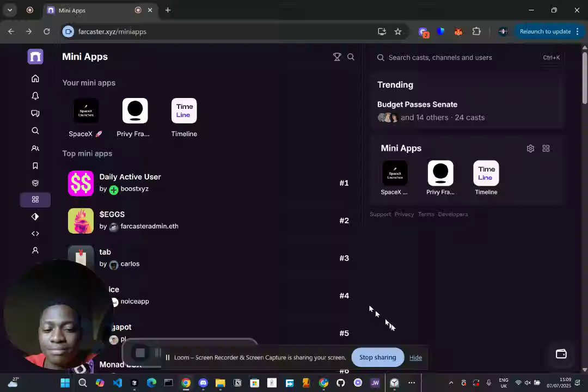Screen dimensions: 588x392
Task: Open the Farcaster logo home link
Action: tap(35, 57)
